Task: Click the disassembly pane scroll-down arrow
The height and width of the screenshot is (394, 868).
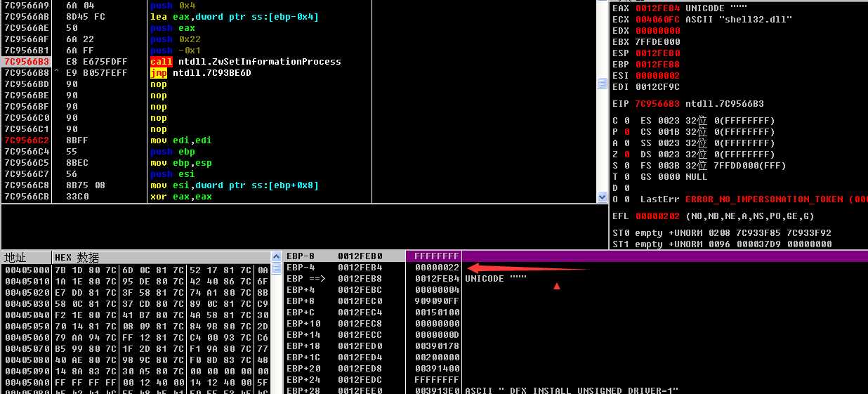Action: (602, 197)
